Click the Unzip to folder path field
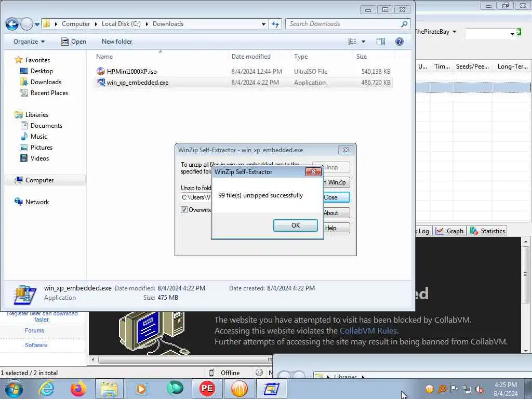This screenshot has width=532, height=399. pyautogui.click(x=196, y=197)
